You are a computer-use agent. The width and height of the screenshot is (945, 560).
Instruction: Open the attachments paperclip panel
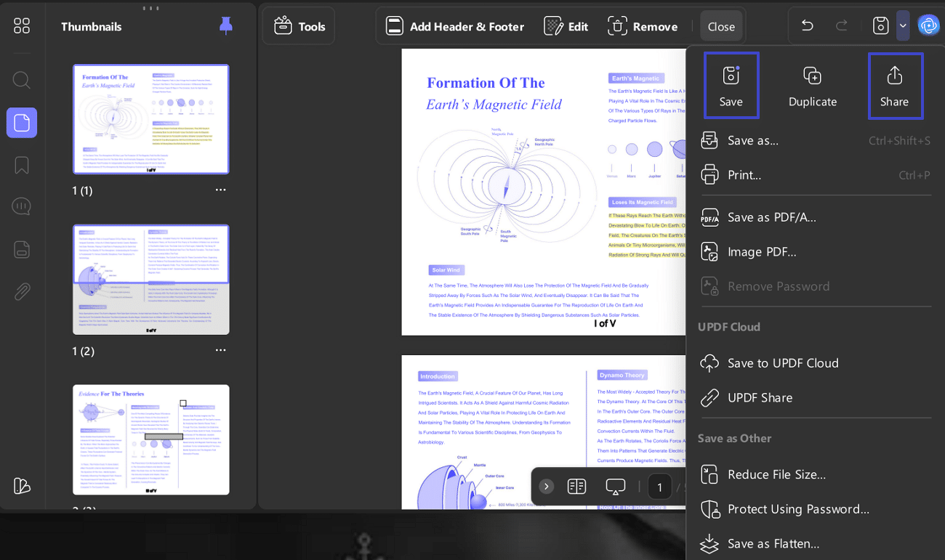coord(22,292)
